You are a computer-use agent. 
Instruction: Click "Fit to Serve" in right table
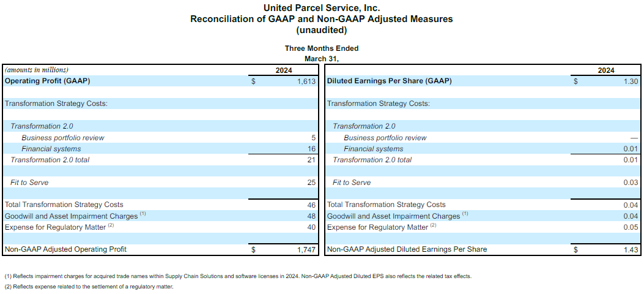coord(352,182)
